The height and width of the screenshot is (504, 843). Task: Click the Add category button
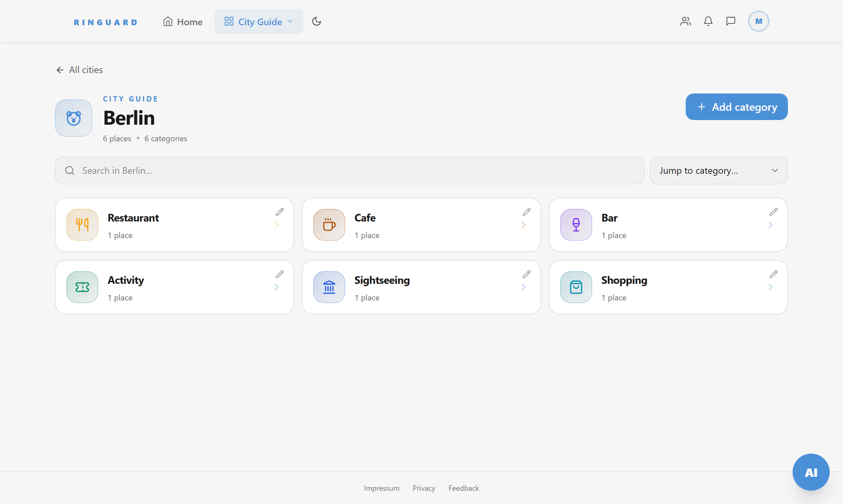point(736,107)
